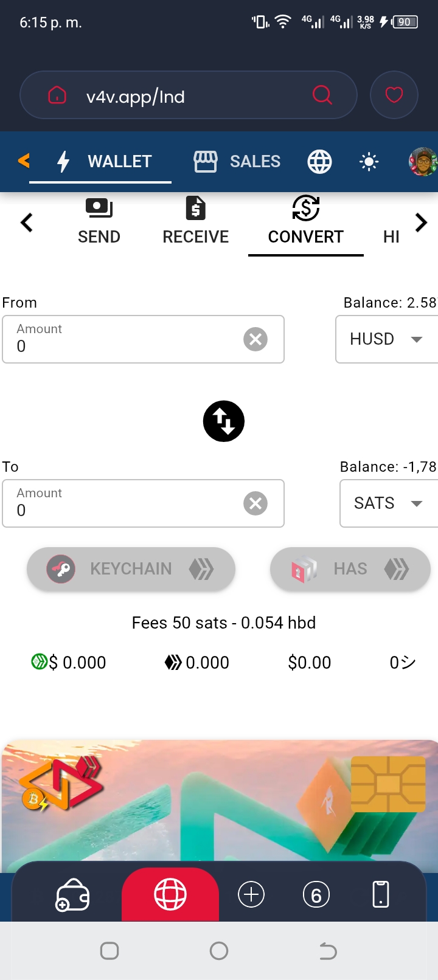Expand the SATS currency dropdown
This screenshot has height=980, width=438.
(389, 503)
